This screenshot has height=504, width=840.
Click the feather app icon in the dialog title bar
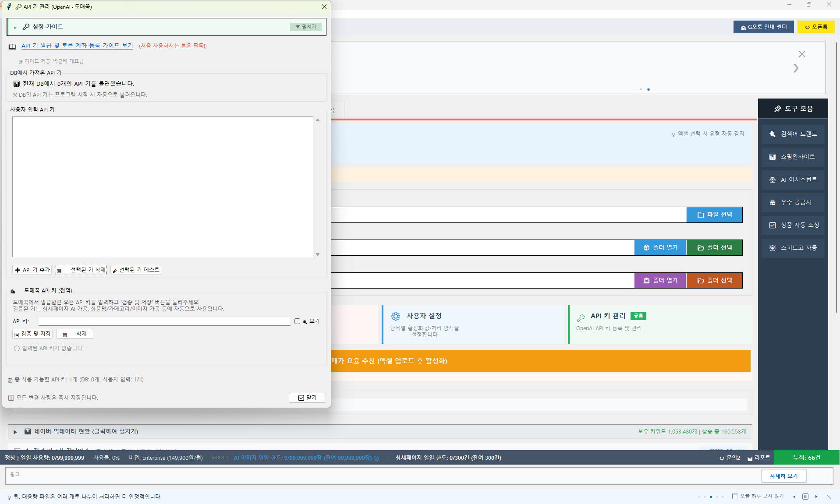click(x=9, y=7)
